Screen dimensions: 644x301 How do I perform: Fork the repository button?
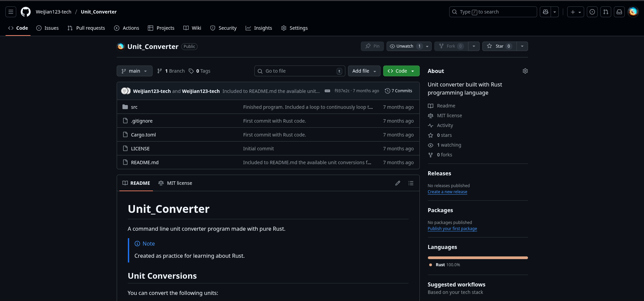pyautogui.click(x=451, y=46)
